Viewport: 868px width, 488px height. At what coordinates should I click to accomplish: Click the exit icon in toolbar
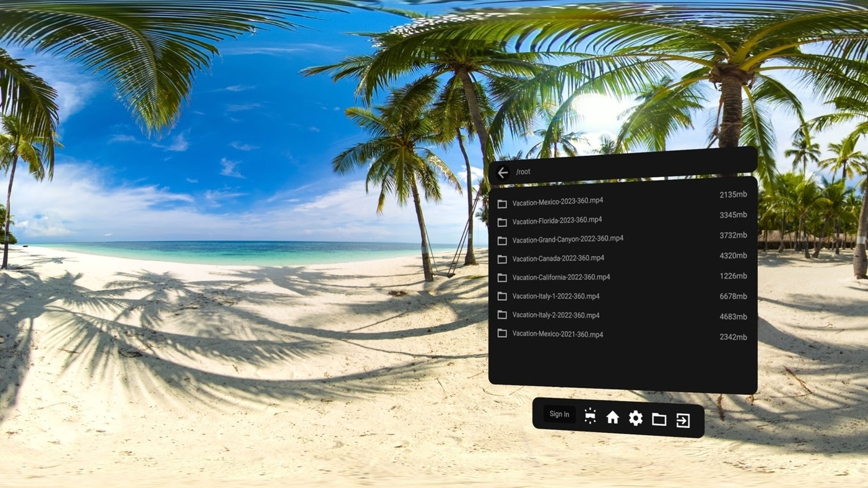point(683,421)
